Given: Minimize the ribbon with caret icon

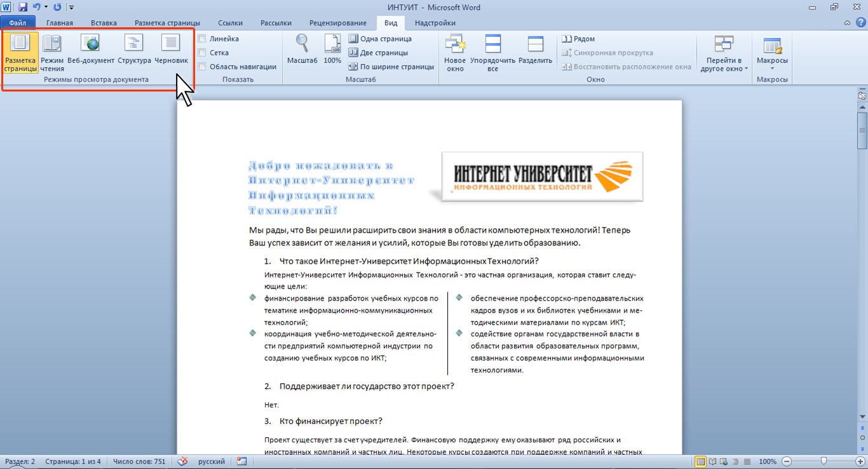Looking at the screenshot, I should pos(848,23).
